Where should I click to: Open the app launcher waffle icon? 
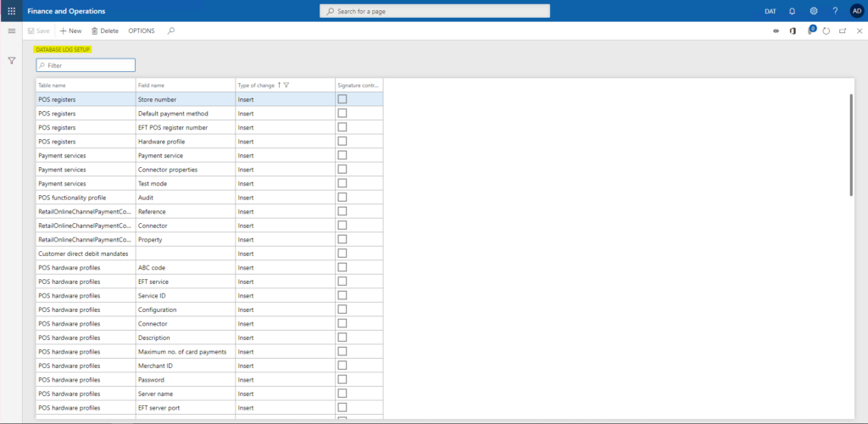11,11
